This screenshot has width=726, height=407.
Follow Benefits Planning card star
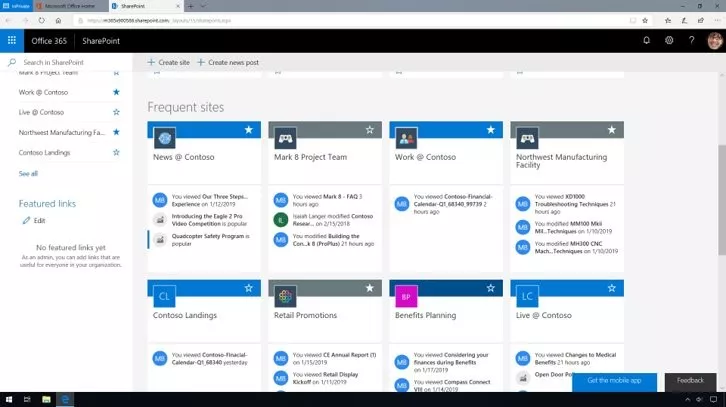click(x=491, y=288)
